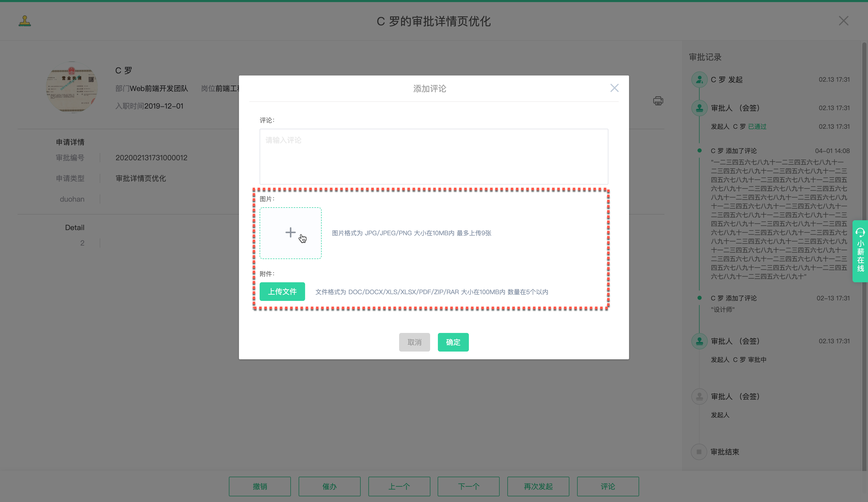The width and height of the screenshot is (868, 502).
Task: Click the attachment format hint text
Action: point(432,292)
